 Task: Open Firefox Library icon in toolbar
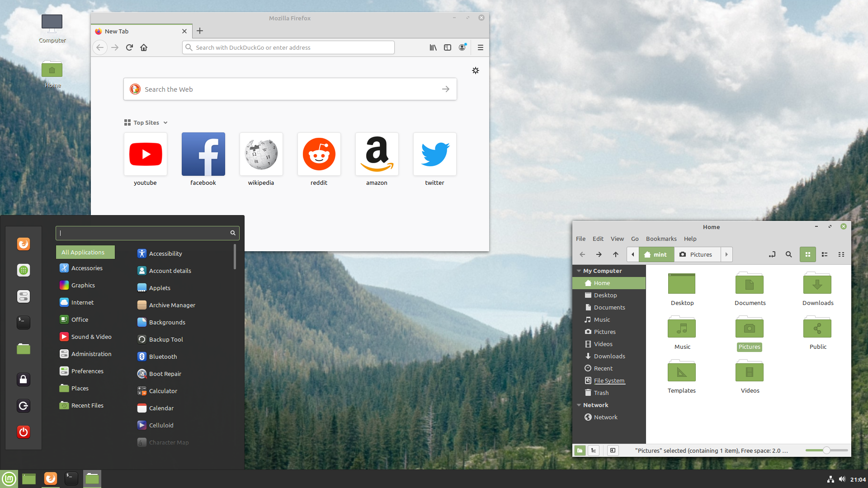tap(433, 47)
